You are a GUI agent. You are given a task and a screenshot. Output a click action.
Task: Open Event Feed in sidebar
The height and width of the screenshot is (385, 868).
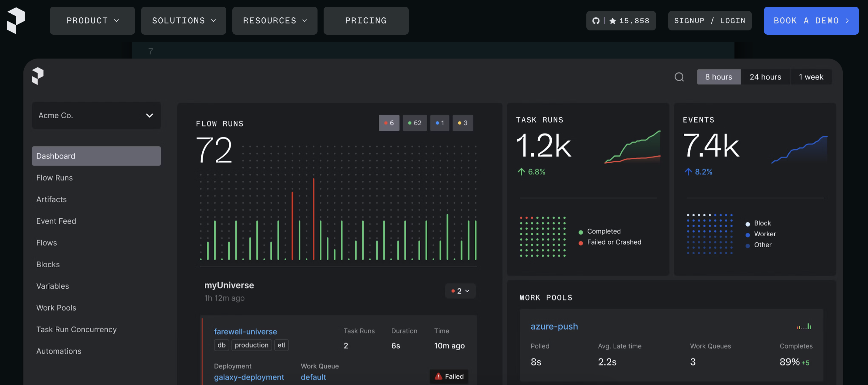tap(56, 221)
